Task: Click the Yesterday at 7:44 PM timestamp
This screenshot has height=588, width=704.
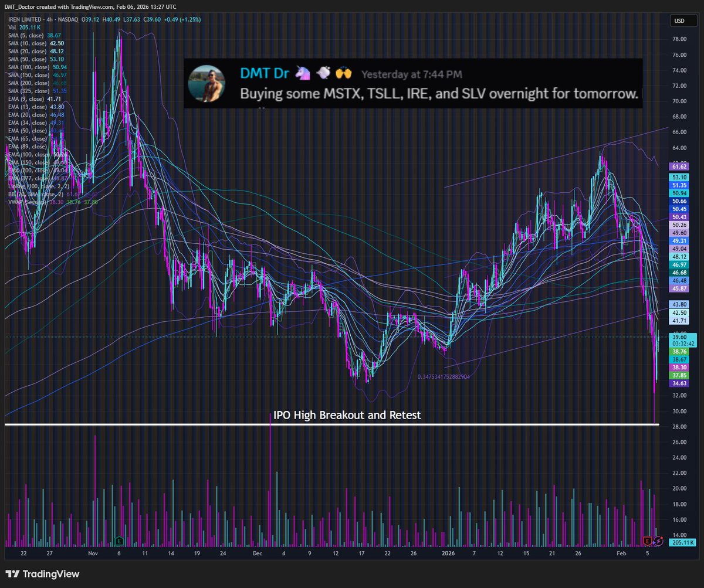Action: coord(413,74)
